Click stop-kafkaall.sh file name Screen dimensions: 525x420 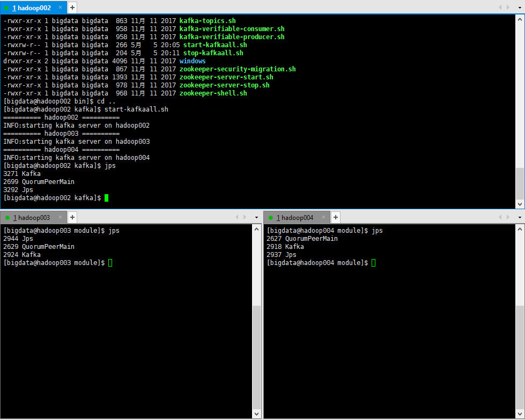coord(213,53)
